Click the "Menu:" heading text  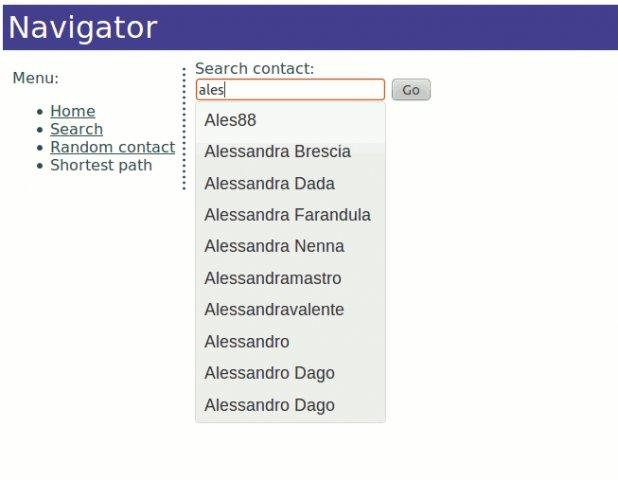click(x=35, y=78)
